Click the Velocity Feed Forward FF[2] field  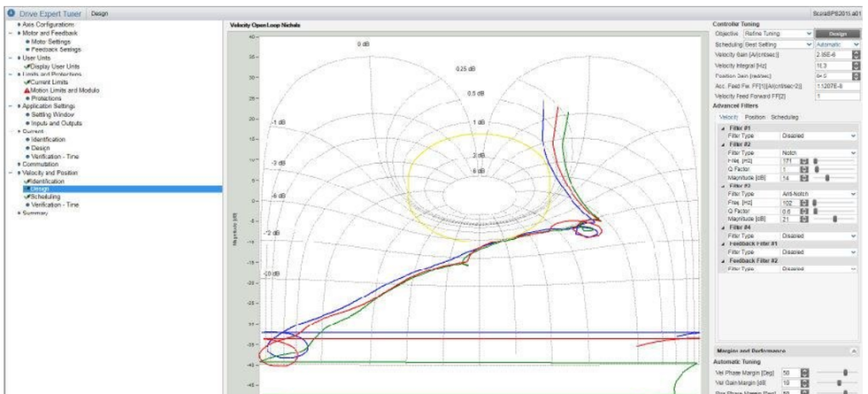(x=831, y=96)
